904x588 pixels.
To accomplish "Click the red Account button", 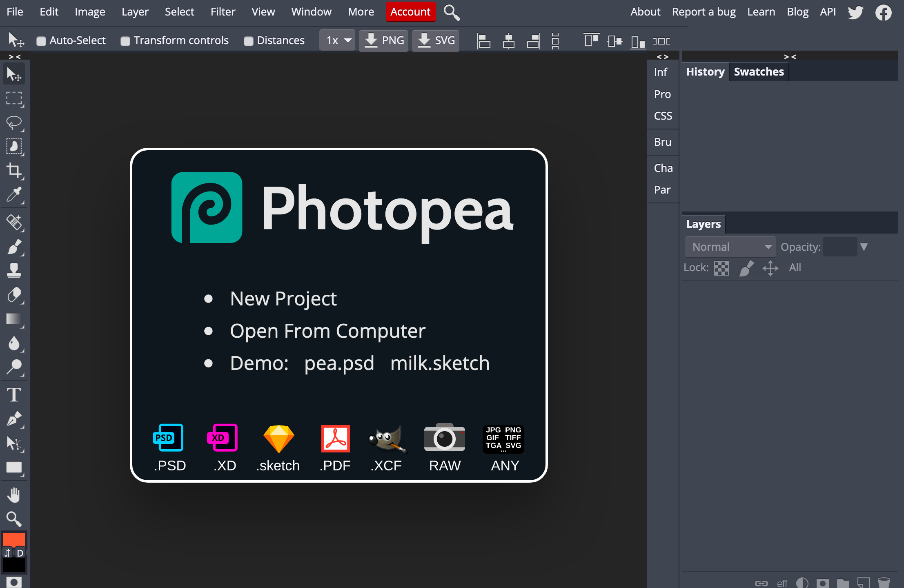I will click(x=410, y=11).
